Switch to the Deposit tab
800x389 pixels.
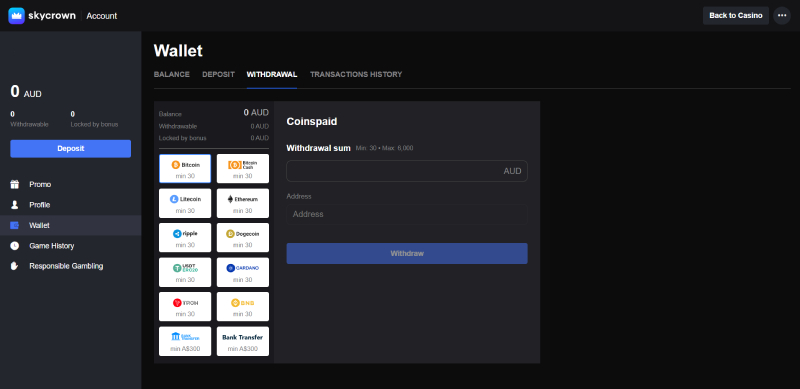pyautogui.click(x=218, y=75)
